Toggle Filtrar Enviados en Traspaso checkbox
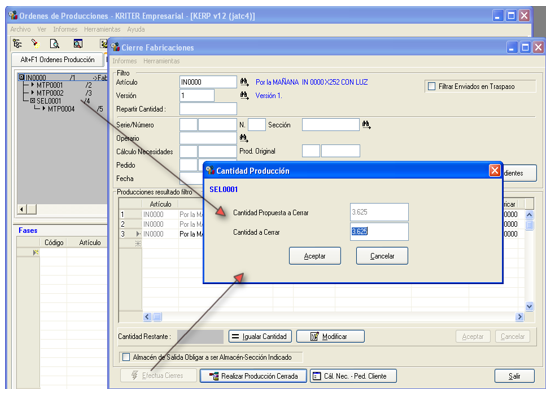 [x=432, y=86]
